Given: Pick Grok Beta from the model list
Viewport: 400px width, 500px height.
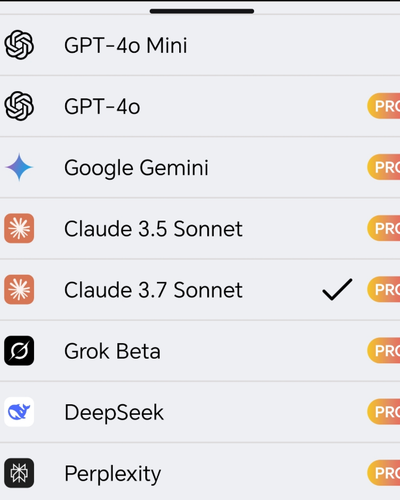Looking at the screenshot, I should coord(200,351).
